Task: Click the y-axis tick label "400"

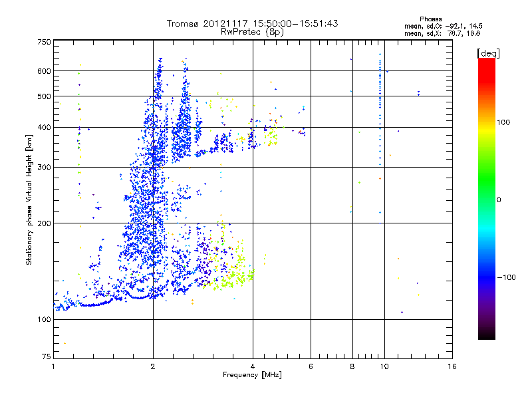Action: coord(45,128)
